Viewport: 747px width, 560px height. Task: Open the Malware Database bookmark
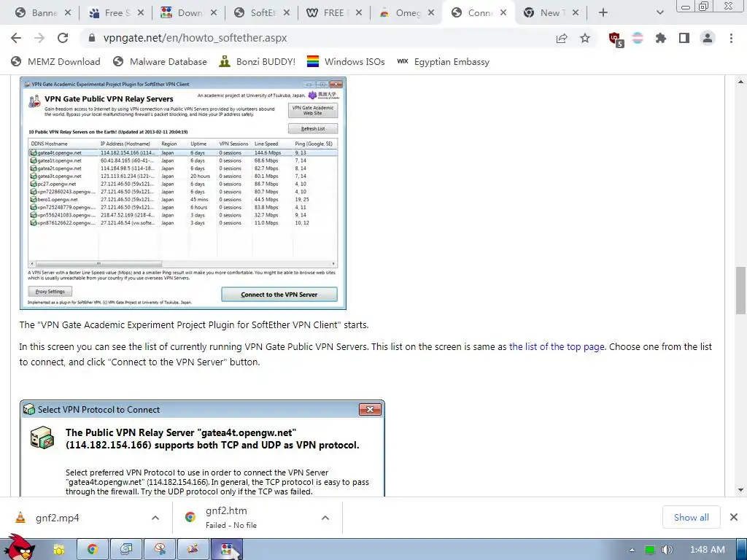point(160,61)
